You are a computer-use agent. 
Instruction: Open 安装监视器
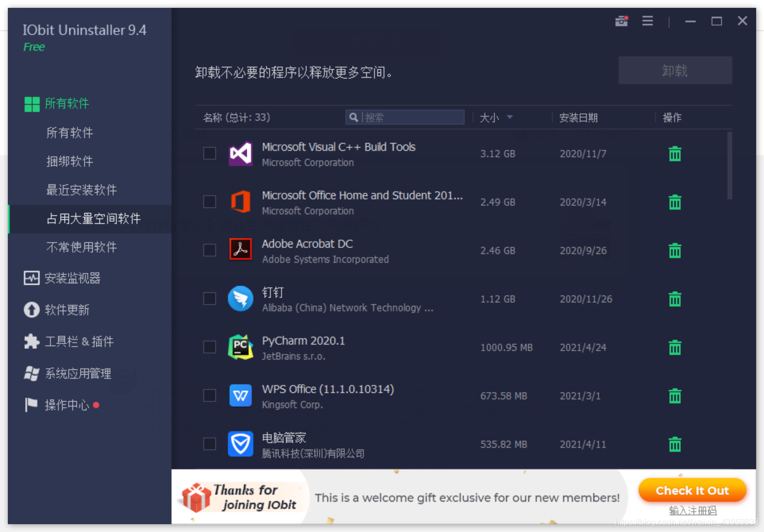[x=62, y=278]
